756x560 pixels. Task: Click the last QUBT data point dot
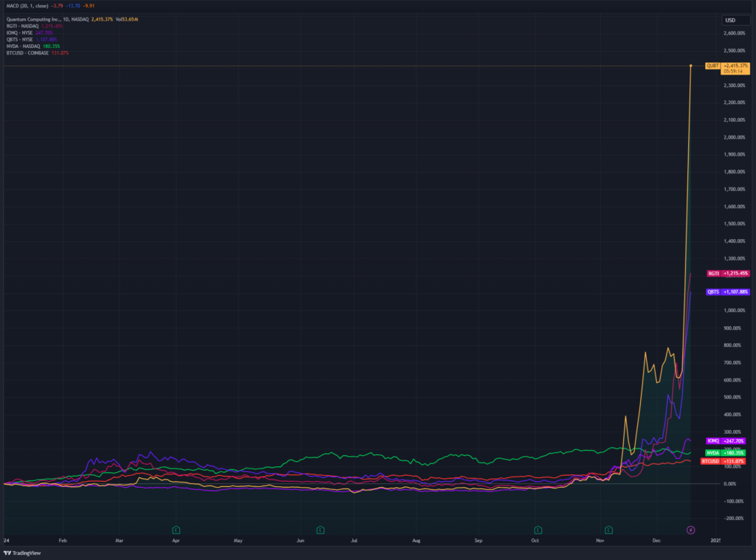click(691, 66)
